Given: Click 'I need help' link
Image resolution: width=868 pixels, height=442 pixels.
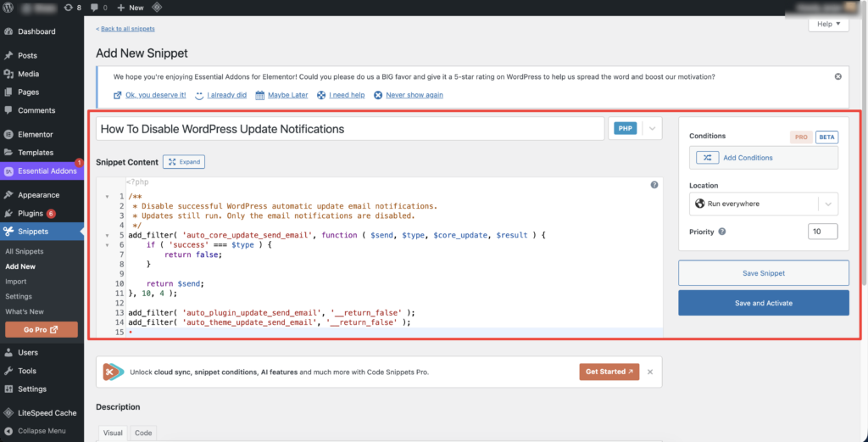Looking at the screenshot, I should (x=347, y=95).
